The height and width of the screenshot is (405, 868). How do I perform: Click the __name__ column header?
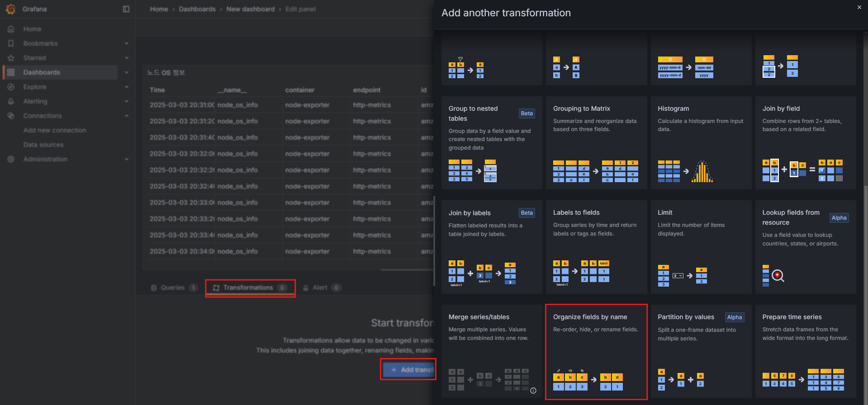232,90
